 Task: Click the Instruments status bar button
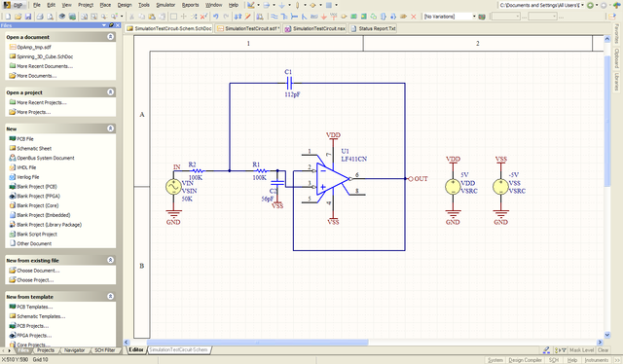pos(597,360)
